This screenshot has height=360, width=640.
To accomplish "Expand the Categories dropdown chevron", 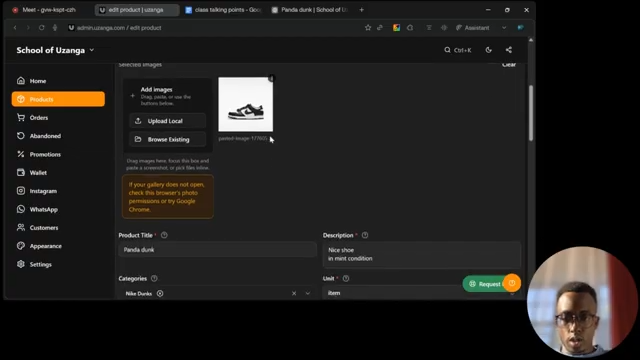I will (308, 293).
